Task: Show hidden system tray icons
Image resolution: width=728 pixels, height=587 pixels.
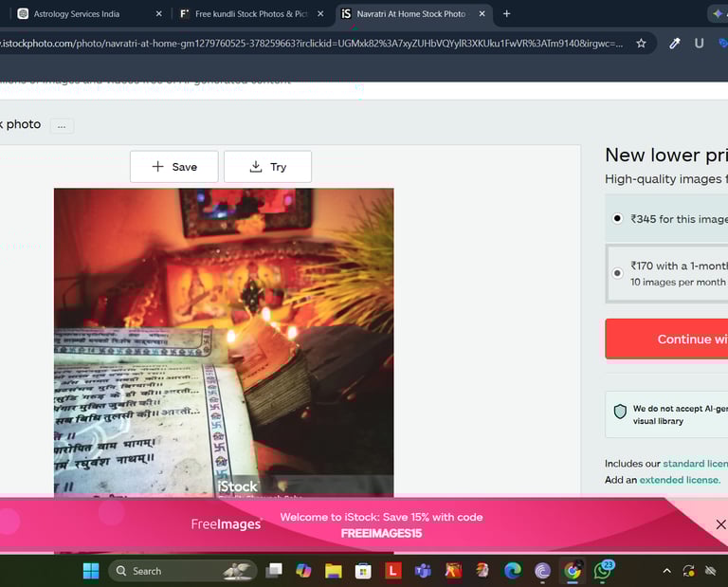Action: (666, 571)
